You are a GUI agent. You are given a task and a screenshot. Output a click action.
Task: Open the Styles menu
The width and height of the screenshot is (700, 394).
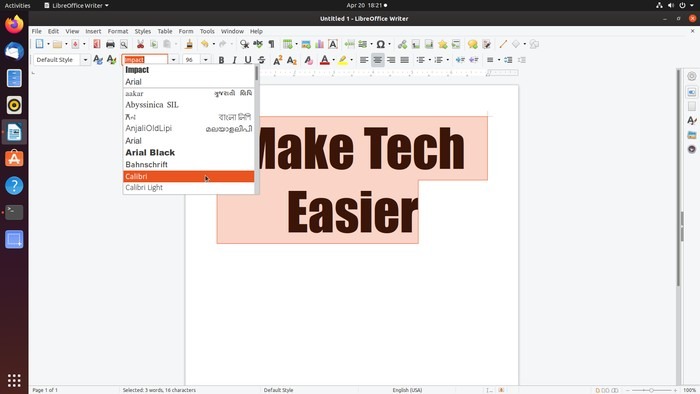click(143, 31)
